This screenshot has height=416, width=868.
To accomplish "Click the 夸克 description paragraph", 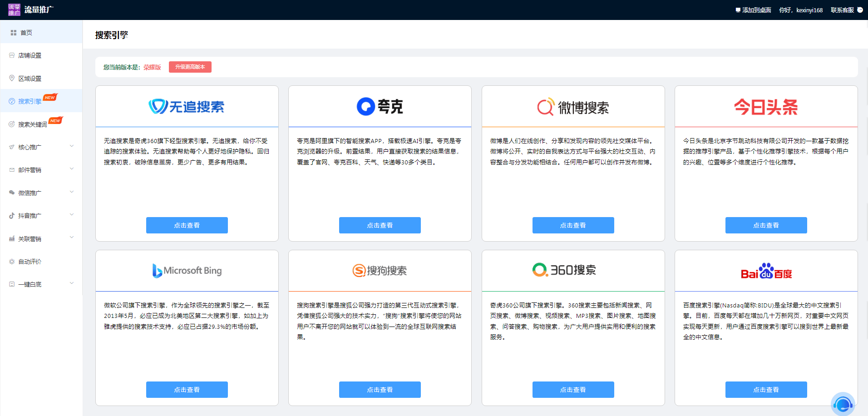I will click(380, 152).
